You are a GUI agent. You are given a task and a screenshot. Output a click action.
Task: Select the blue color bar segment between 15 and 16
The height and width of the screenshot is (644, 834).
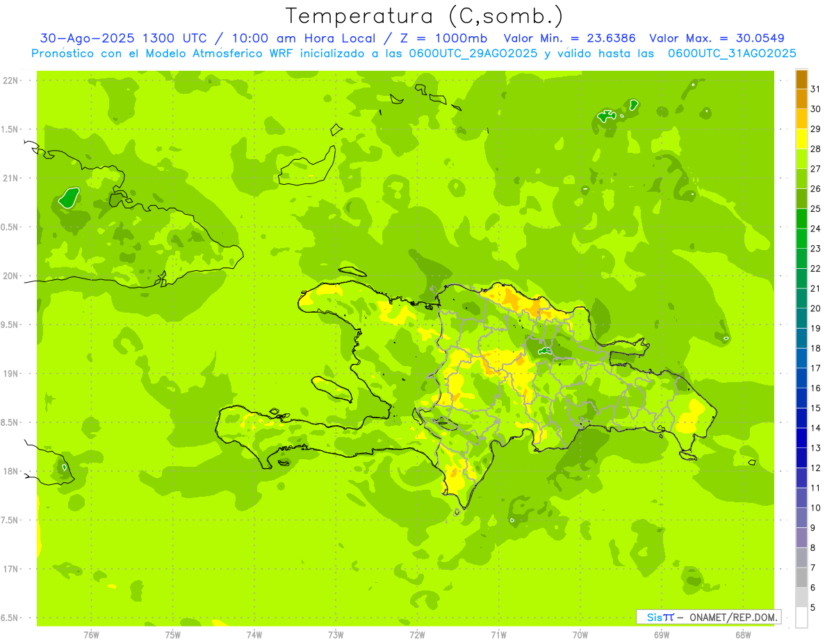tap(801, 398)
